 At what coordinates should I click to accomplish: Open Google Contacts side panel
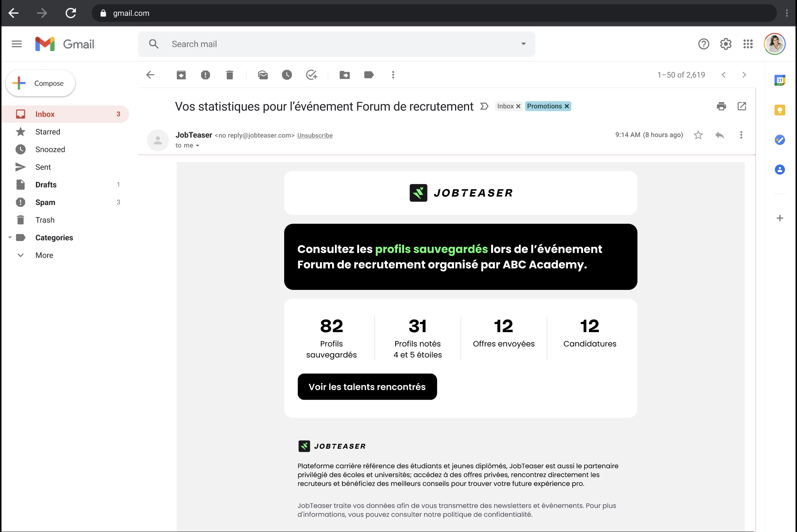click(780, 169)
